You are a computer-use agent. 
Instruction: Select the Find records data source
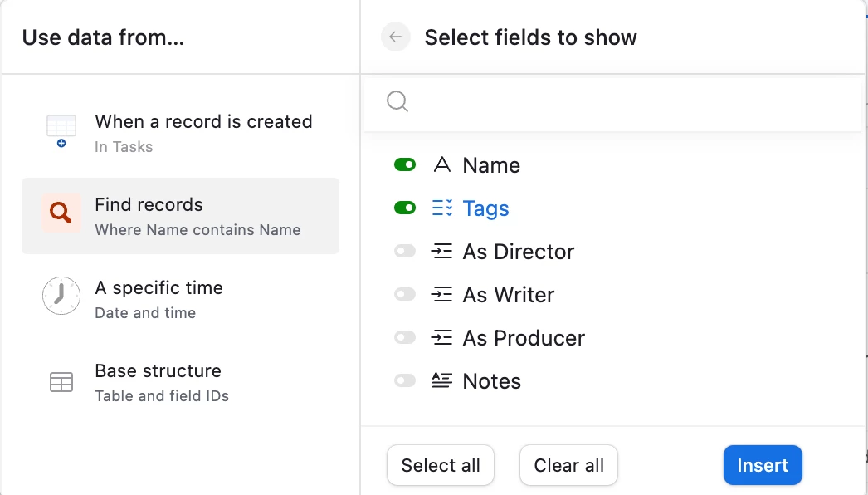click(x=180, y=216)
